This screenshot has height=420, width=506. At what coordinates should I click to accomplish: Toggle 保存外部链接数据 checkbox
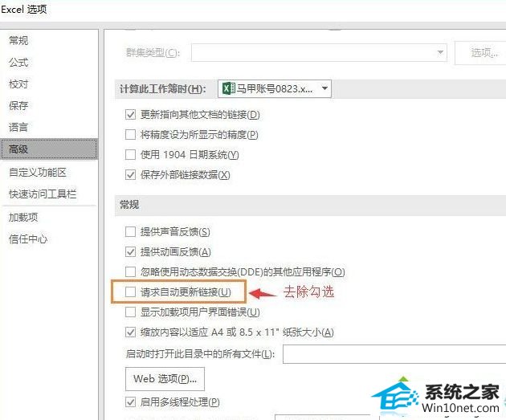click(130, 175)
